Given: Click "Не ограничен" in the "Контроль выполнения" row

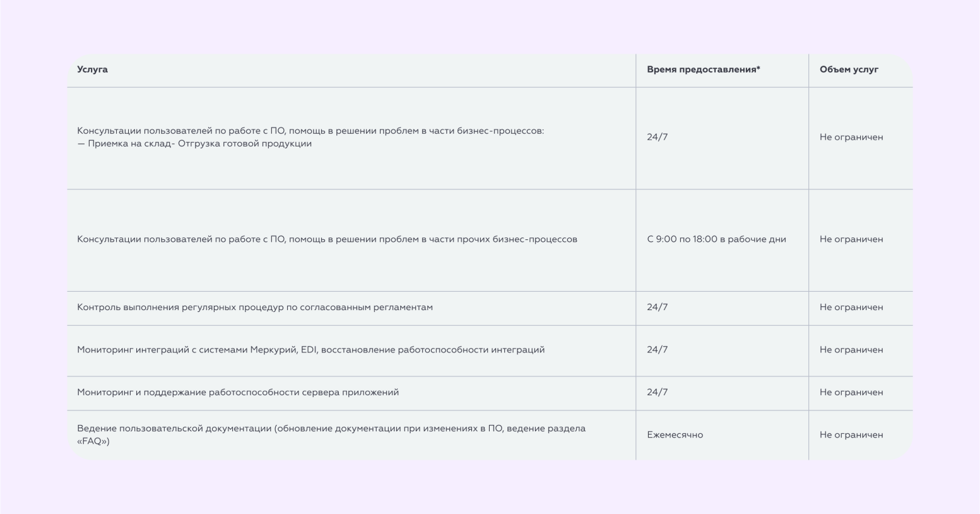Looking at the screenshot, I should click(851, 308).
